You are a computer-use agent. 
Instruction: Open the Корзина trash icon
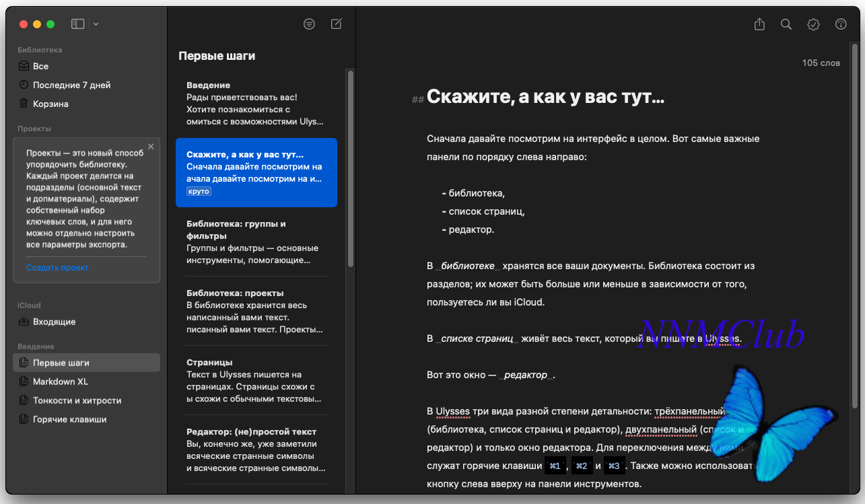tap(24, 104)
